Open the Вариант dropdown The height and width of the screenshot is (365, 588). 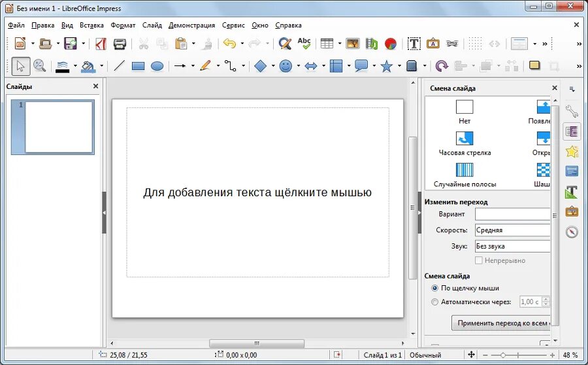[512, 214]
